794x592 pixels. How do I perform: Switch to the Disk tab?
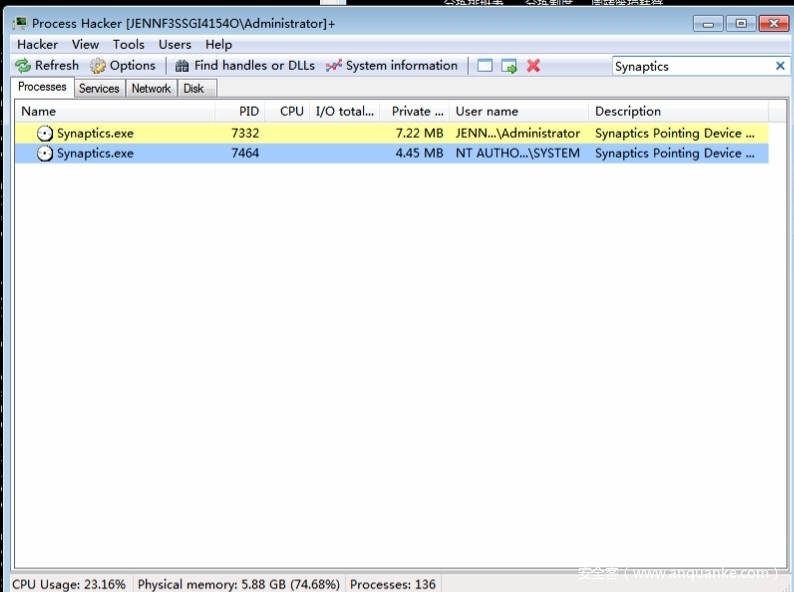[x=194, y=88]
